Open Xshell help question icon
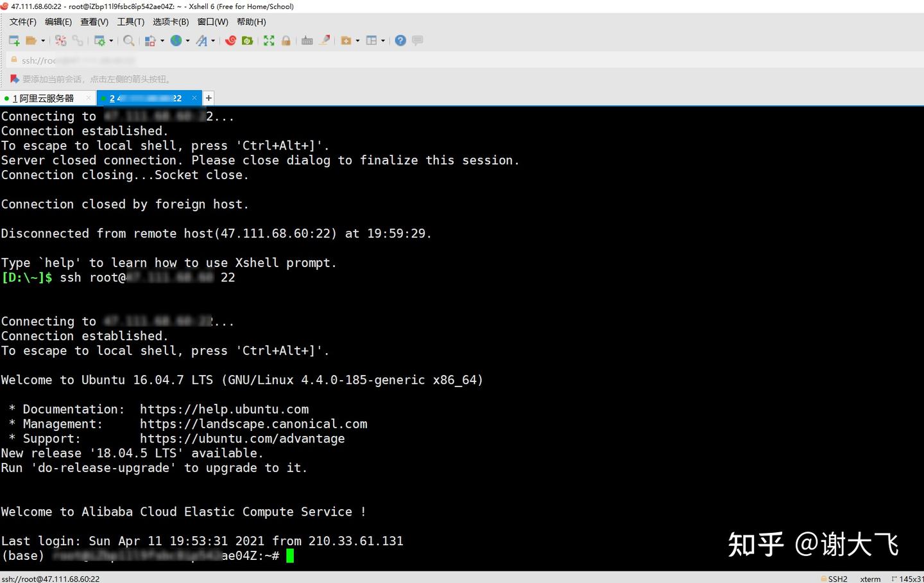The image size is (924, 583). [x=400, y=40]
